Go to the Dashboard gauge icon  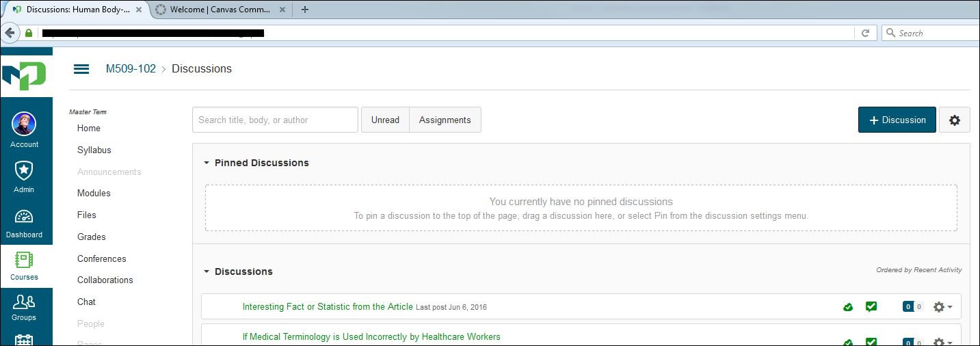(24, 217)
